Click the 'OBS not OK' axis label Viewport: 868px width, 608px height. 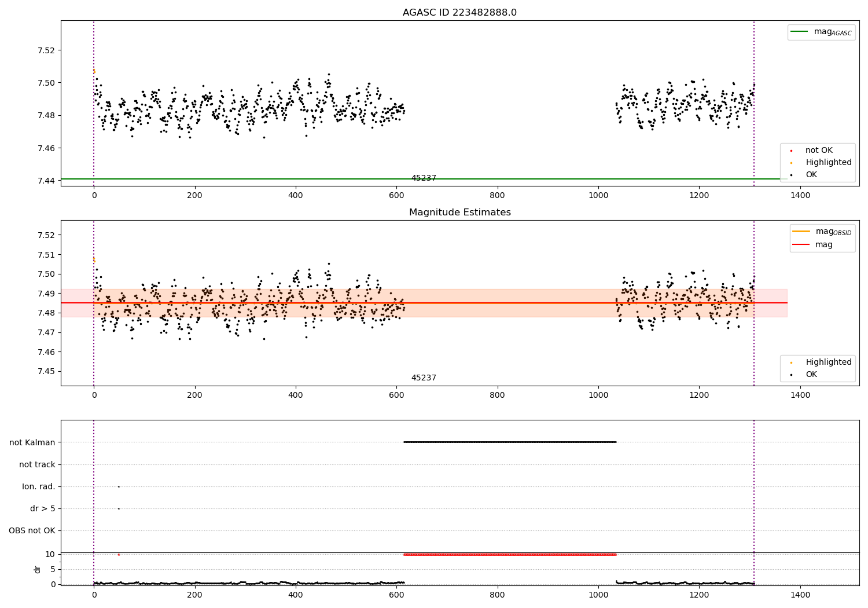(32, 531)
